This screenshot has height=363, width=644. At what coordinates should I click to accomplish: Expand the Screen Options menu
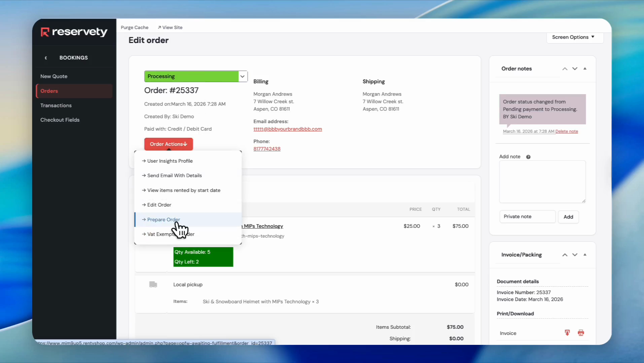(x=573, y=37)
